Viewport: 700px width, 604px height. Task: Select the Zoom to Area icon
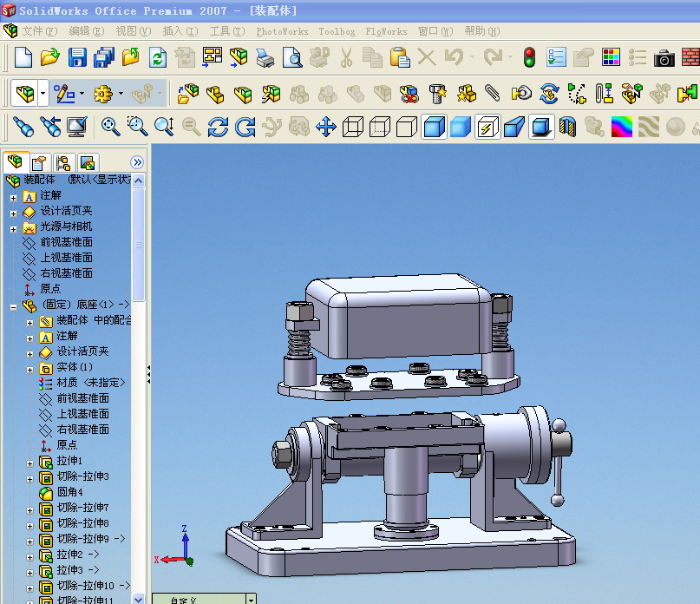pos(137,127)
